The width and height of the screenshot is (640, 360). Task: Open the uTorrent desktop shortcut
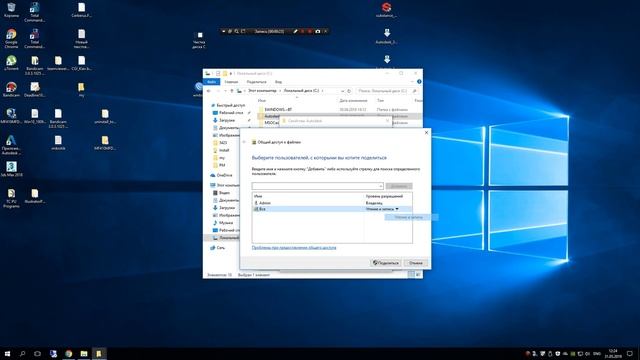coord(11,63)
